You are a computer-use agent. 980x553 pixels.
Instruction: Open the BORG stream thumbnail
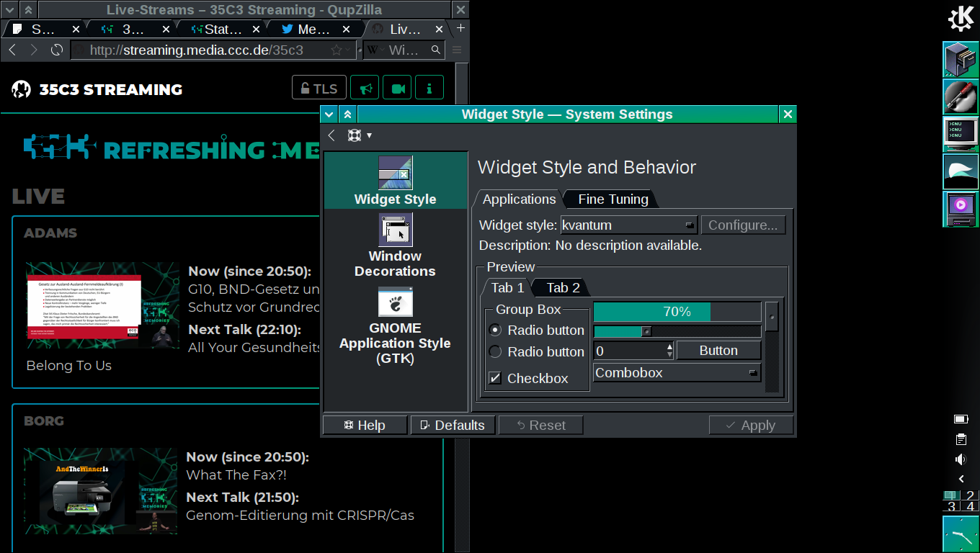(x=100, y=490)
